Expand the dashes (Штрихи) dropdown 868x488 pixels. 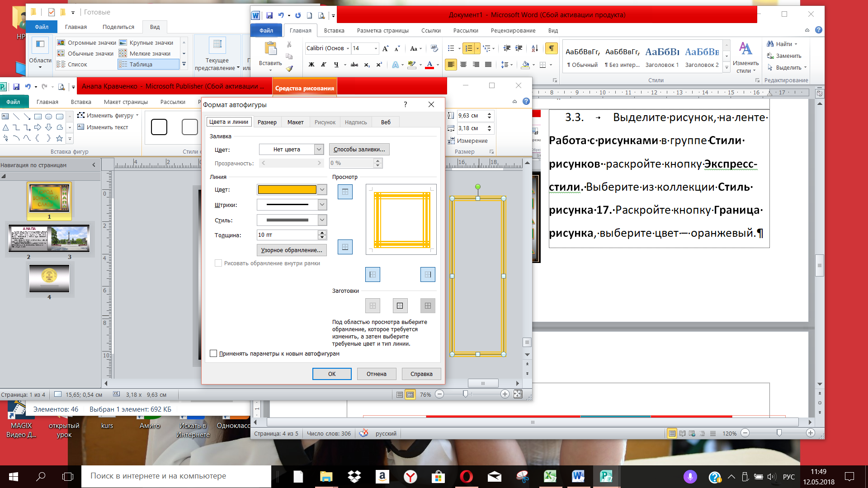click(322, 205)
